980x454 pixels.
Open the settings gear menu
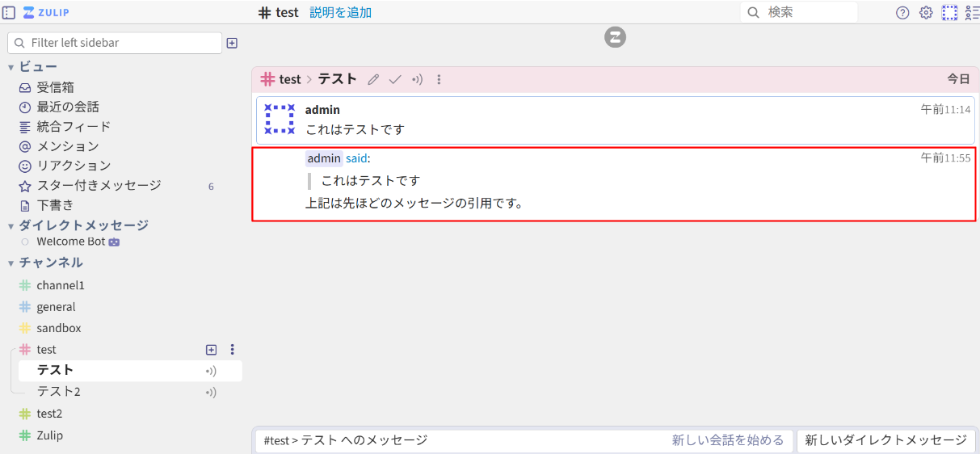(926, 12)
